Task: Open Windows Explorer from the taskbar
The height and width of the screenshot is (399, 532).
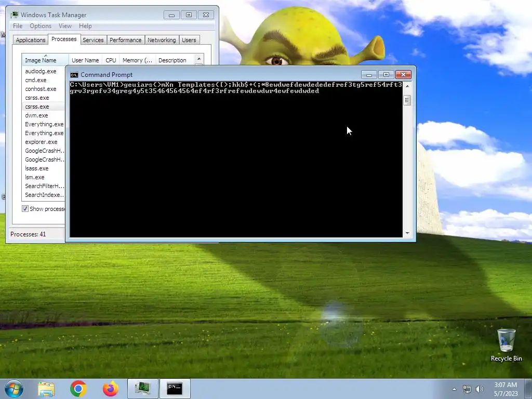Action: (46, 389)
